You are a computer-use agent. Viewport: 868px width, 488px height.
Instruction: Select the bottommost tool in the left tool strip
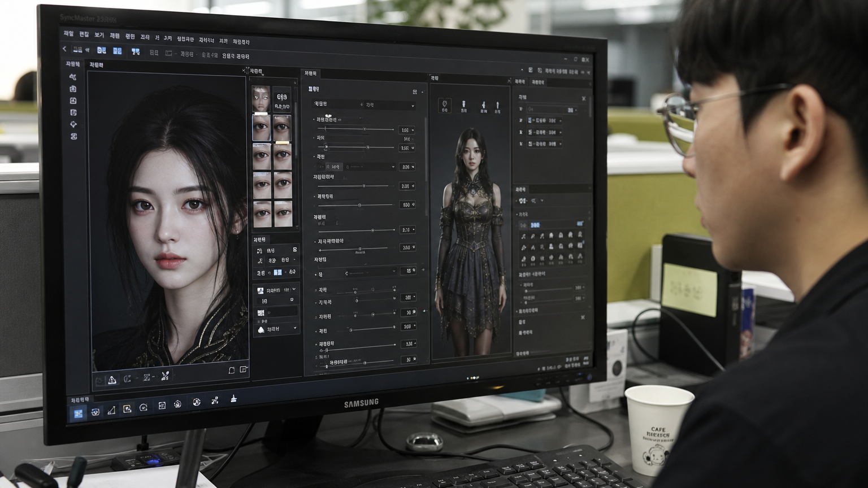(74, 136)
